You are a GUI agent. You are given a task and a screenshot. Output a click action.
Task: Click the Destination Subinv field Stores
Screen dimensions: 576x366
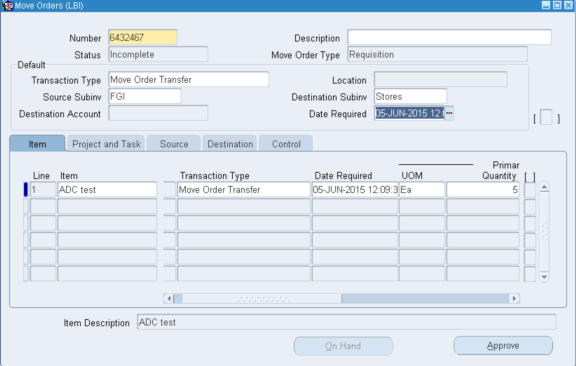[x=410, y=97]
